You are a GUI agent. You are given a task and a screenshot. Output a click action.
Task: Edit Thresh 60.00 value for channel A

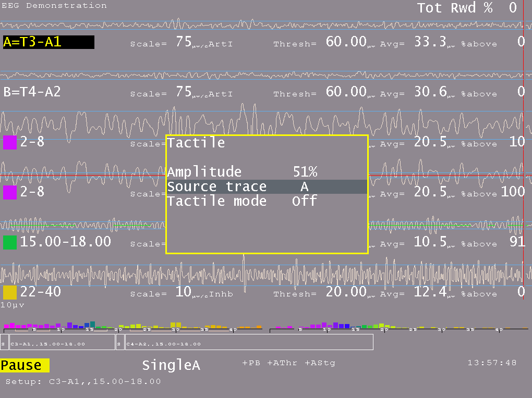pos(346,42)
